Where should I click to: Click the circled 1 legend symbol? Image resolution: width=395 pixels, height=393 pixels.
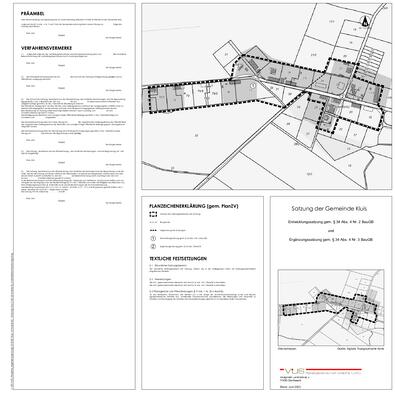tap(153, 238)
